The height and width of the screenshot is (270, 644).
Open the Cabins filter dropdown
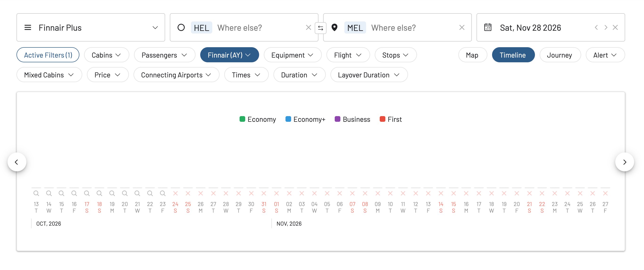(106, 55)
